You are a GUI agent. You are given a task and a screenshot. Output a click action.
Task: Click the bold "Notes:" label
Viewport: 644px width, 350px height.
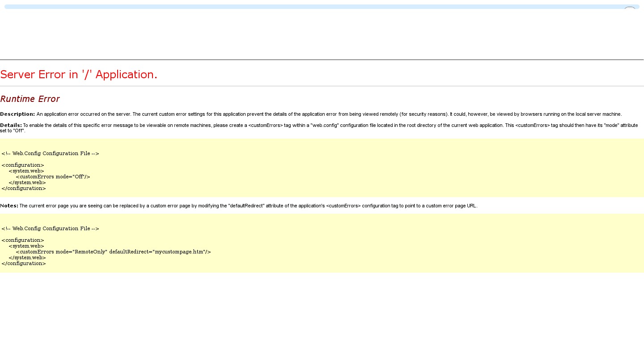point(9,206)
